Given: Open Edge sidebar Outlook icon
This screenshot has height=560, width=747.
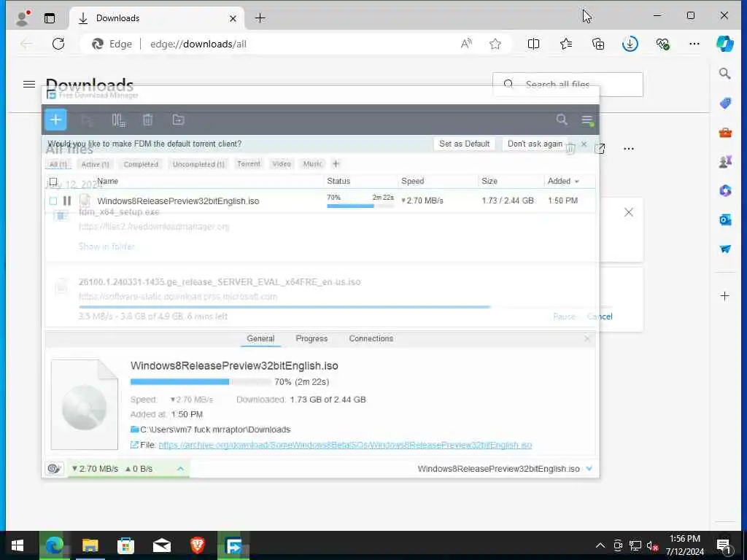Looking at the screenshot, I should pos(725,219).
